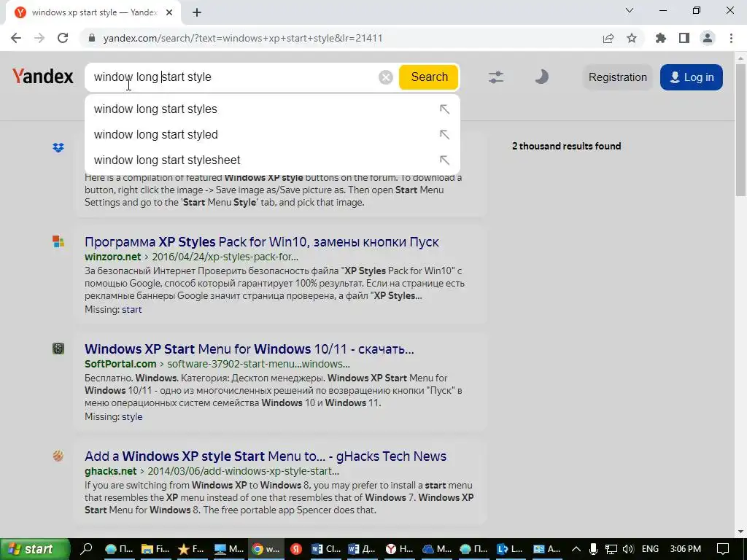Fill arrow for 'window long start styled' suggestion

coord(444,135)
